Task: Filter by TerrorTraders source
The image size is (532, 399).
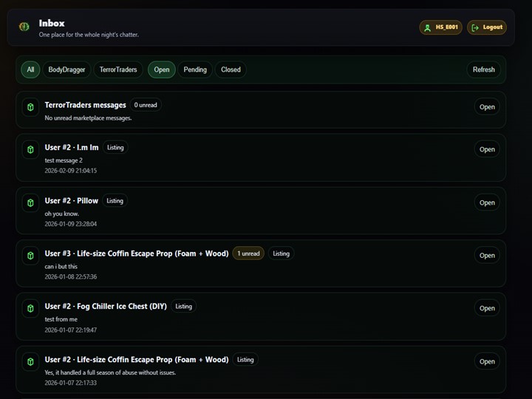Action: tap(118, 69)
